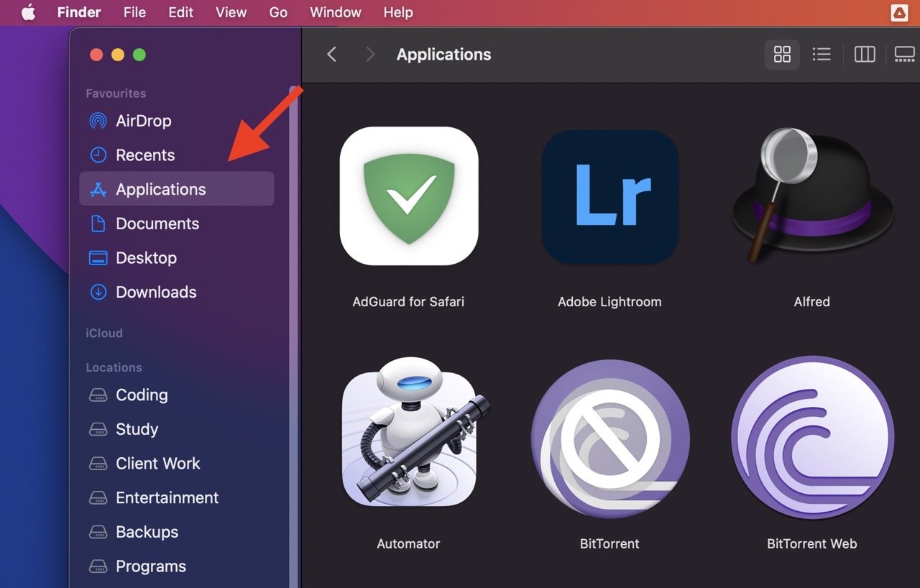Click the AirDrop sidebar icon
Screen dimensions: 920x588
[98, 121]
